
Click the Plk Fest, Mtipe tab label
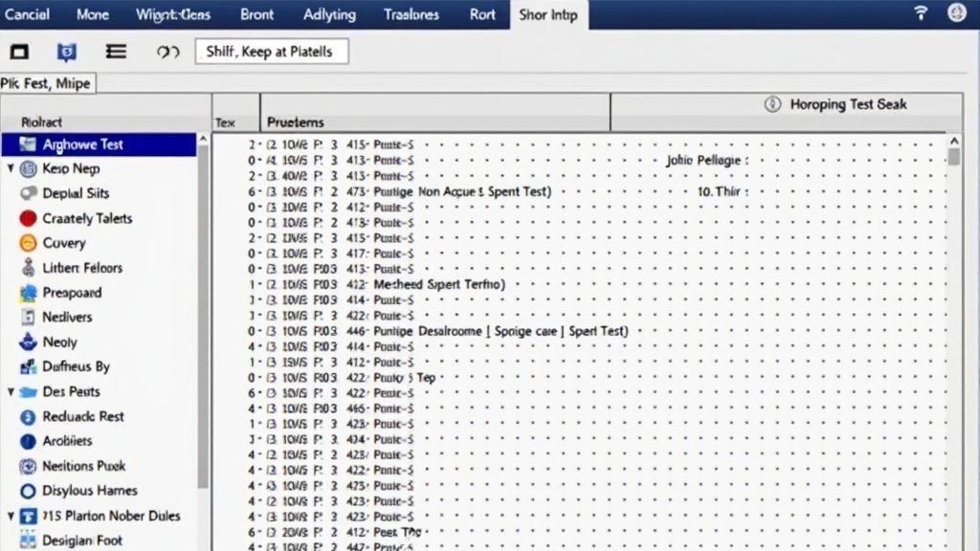[x=46, y=83]
